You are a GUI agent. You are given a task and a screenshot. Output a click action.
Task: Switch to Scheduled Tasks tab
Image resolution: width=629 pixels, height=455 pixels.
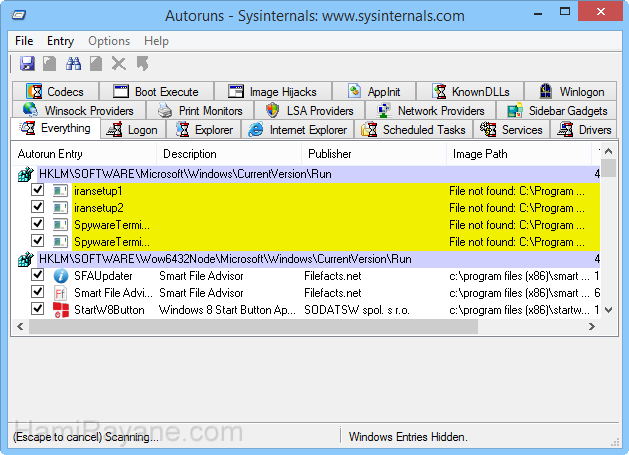point(413,130)
